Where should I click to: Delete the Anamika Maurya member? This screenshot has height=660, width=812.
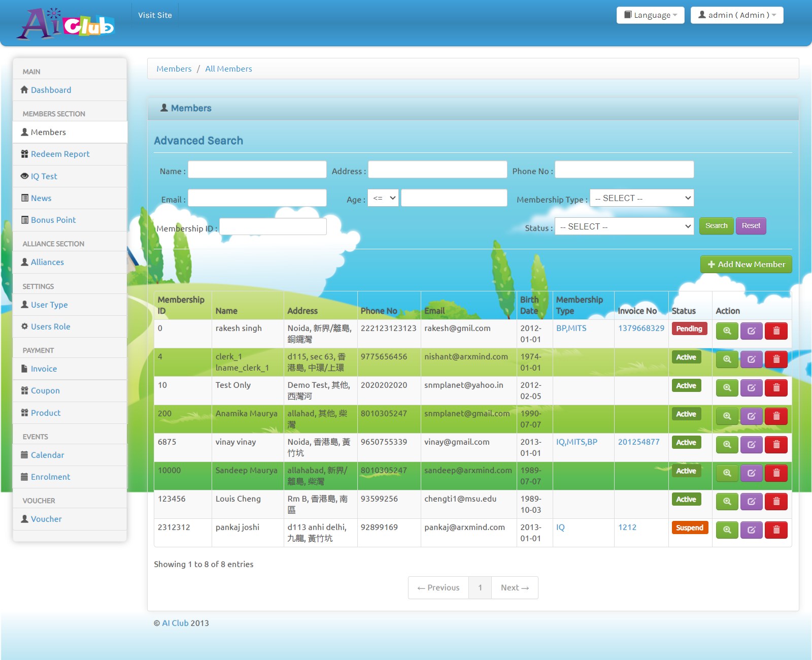point(776,416)
